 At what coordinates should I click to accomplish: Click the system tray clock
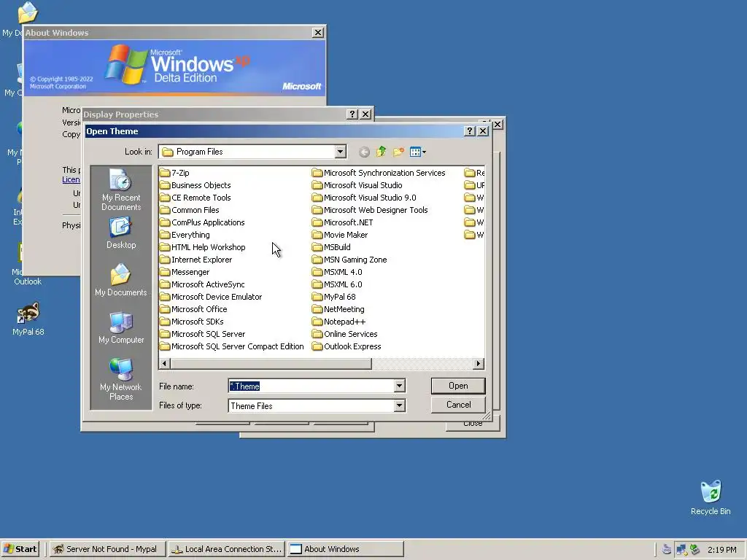point(721,550)
